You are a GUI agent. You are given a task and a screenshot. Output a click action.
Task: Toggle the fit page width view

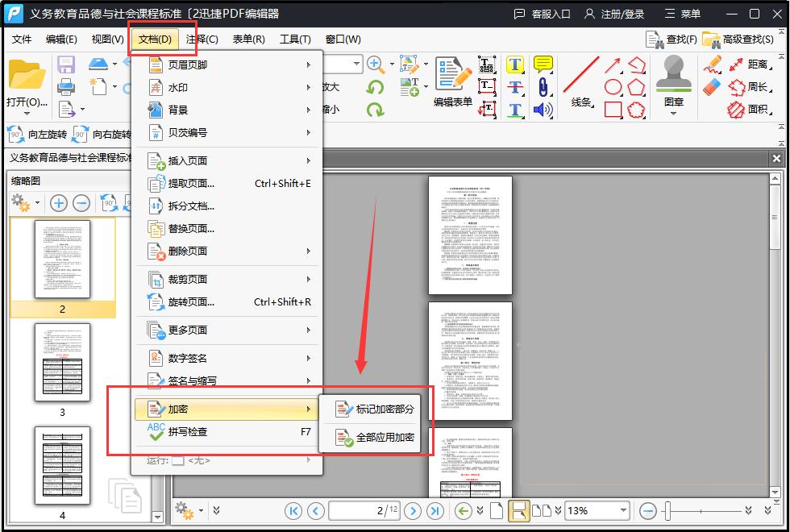[x=519, y=510]
